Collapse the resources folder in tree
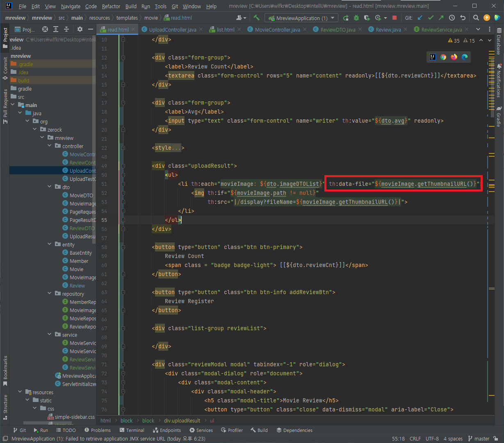 point(21,392)
